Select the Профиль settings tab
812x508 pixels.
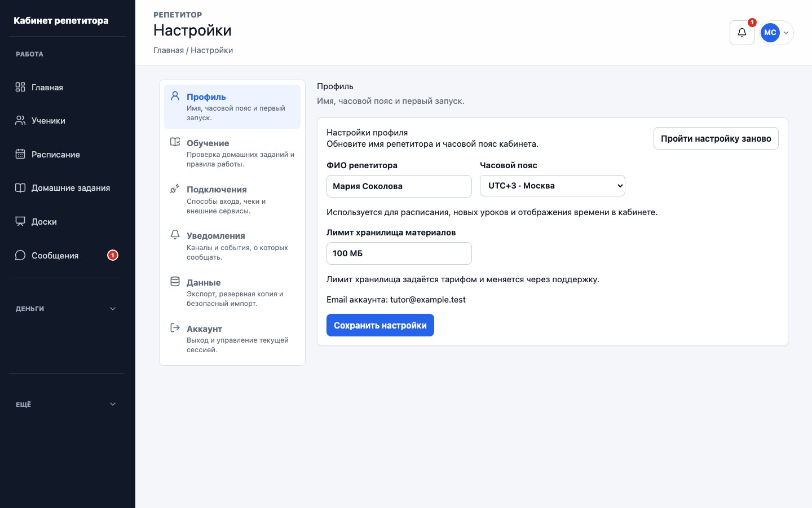(232, 107)
